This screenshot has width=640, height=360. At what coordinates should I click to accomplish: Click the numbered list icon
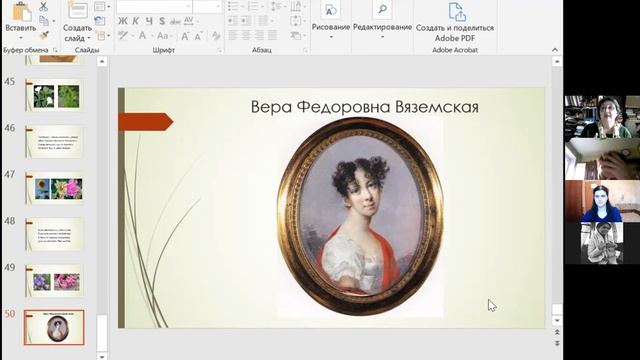pyautogui.click(x=253, y=6)
